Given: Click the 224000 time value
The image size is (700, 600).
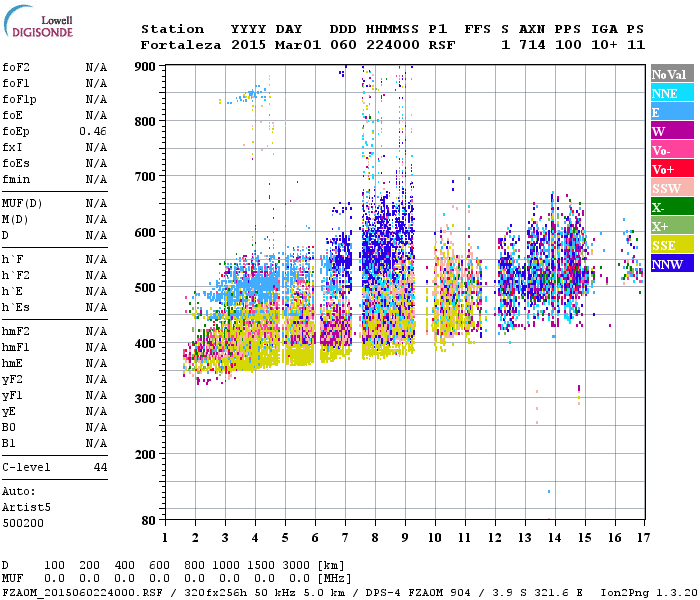Looking at the screenshot, I should pyautogui.click(x=393, y=45).
